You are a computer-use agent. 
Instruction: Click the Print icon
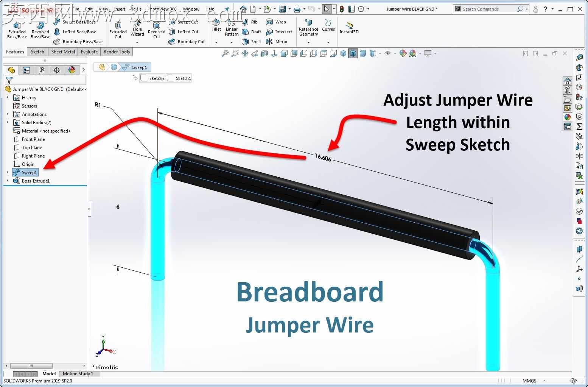[297, 9]
